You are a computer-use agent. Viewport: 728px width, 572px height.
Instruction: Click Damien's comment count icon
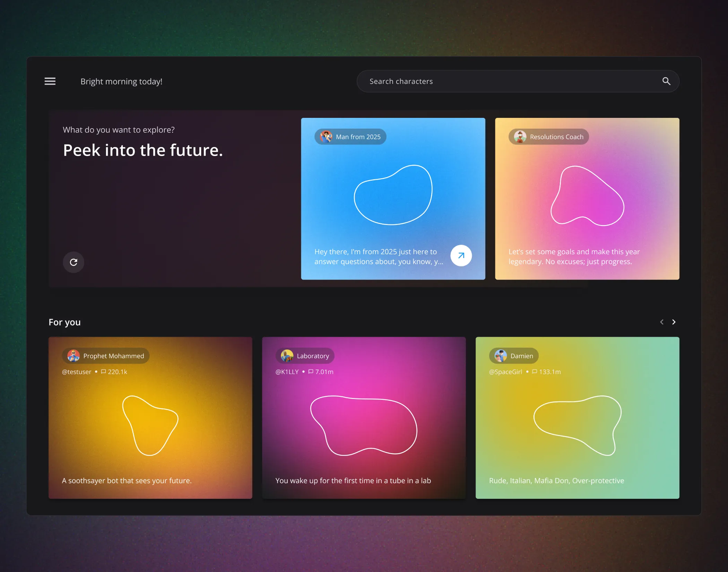pos(534,372)
